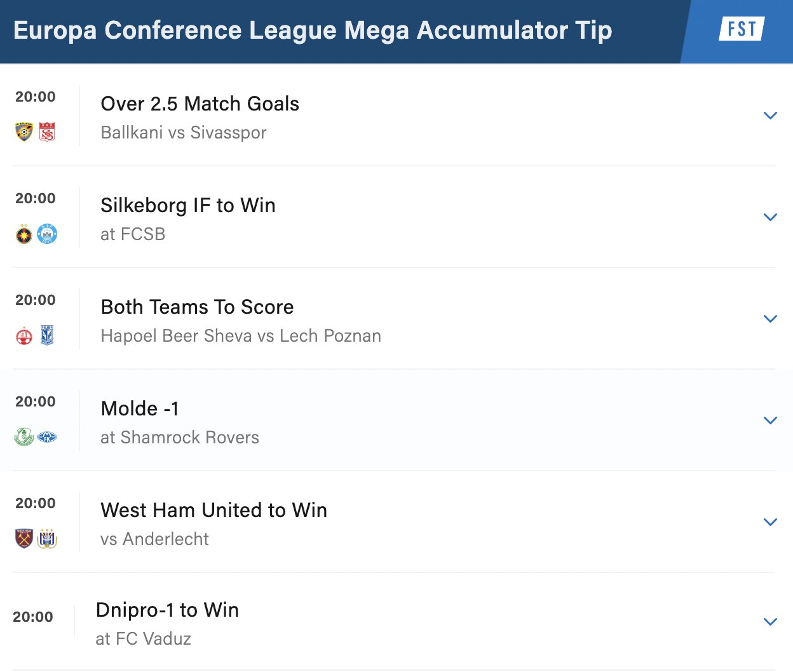Expand the Both Teams To Score tip
793x672 pixels.
[770, 319]
